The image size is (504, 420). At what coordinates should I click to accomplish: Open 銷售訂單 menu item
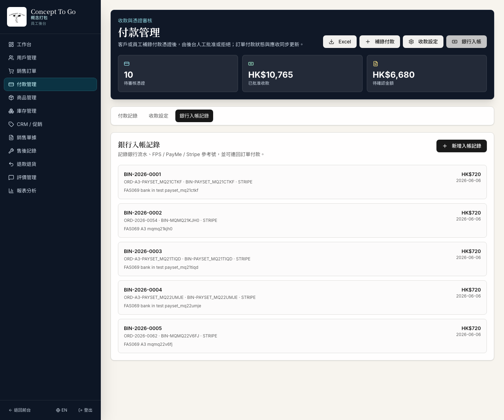point(50,71)
